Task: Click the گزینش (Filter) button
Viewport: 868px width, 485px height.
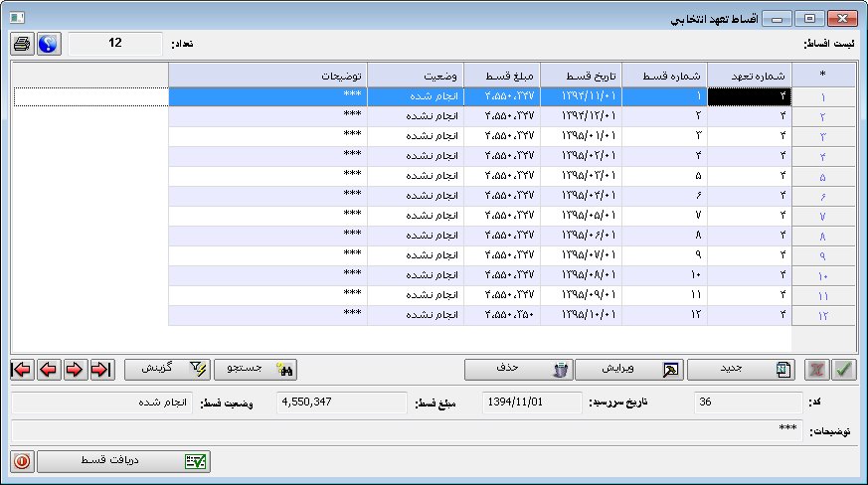Action: pyautogui.click(x=168, y=369)
